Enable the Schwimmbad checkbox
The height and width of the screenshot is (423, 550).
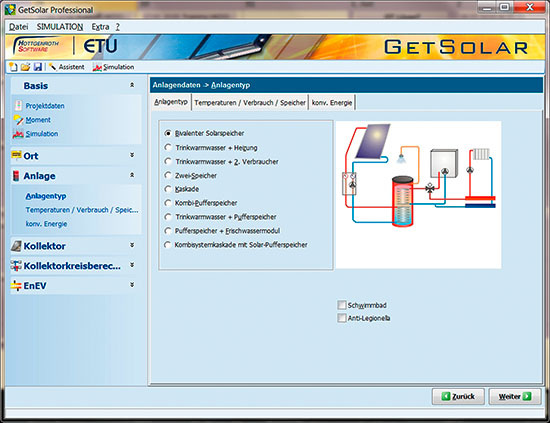click(x=342, y=305)
